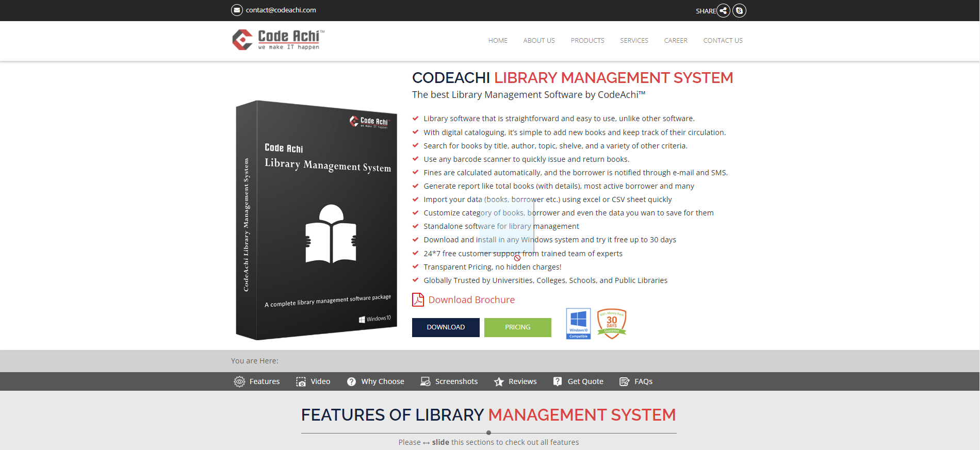Click the open book icon on the product box

(331, 234)
